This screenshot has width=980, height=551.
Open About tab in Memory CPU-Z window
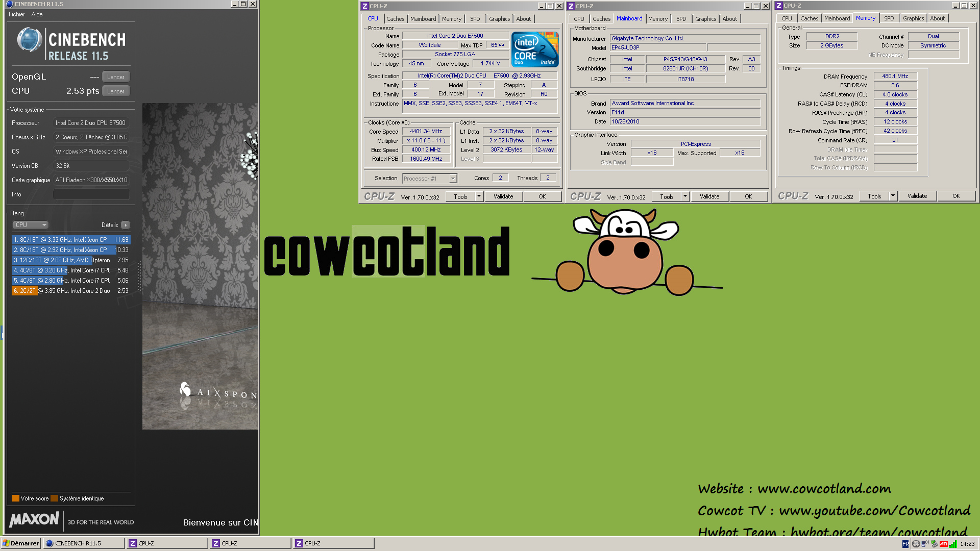click(938, 18)
